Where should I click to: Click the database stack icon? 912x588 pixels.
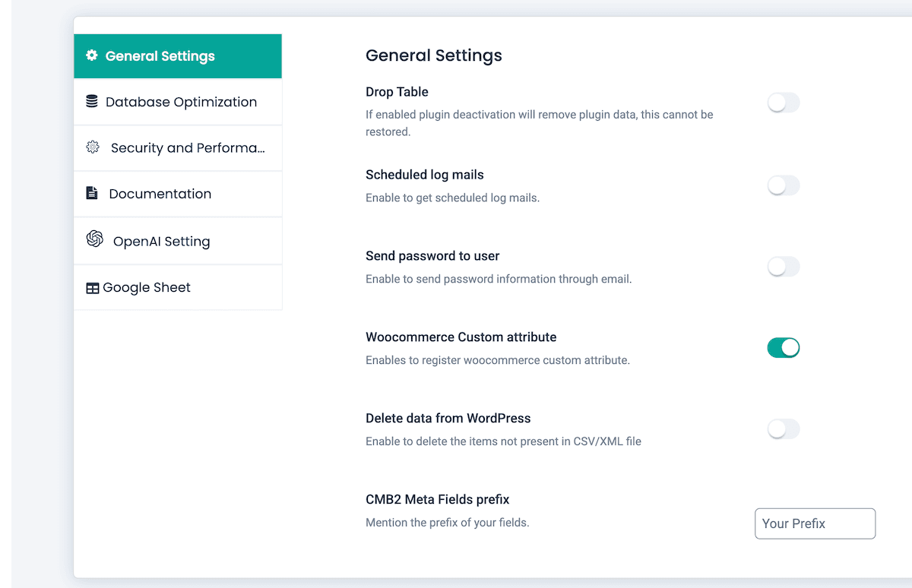92,102
